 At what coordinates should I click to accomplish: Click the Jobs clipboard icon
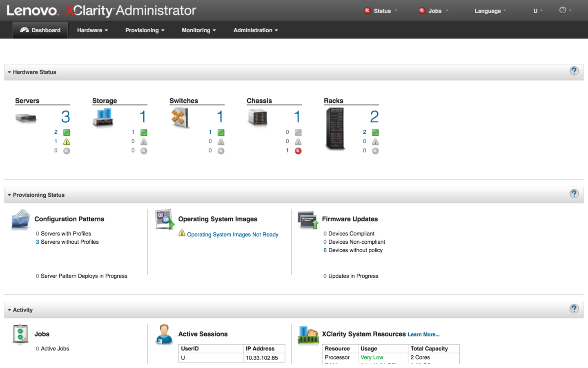20,334
